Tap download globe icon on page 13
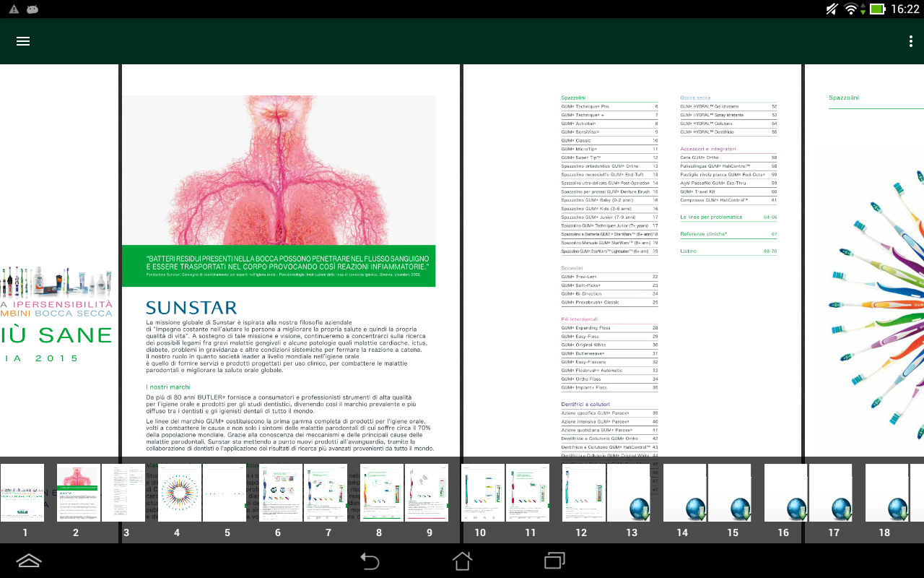 [641, 509]
